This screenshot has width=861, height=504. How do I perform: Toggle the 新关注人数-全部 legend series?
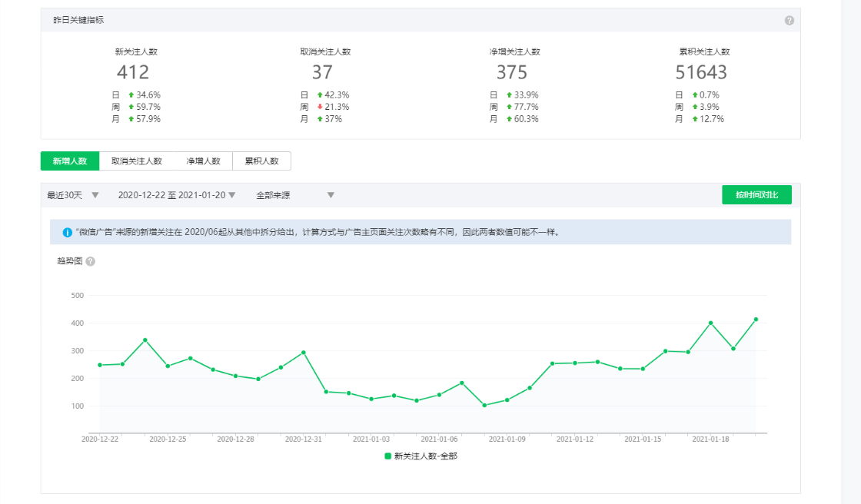421,456
